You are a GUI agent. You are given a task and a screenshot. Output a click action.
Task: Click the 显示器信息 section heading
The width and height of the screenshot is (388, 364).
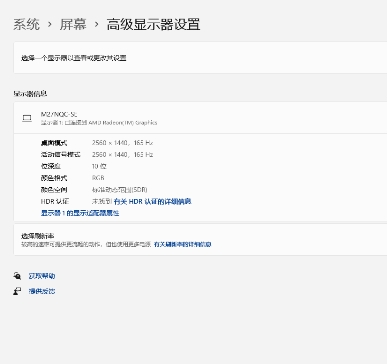click(30, 94)
